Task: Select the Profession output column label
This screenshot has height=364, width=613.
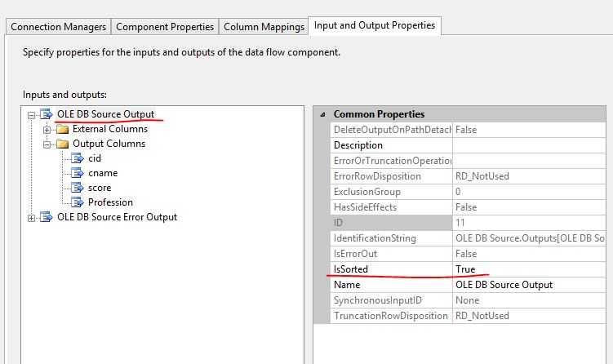Action: 110,202
